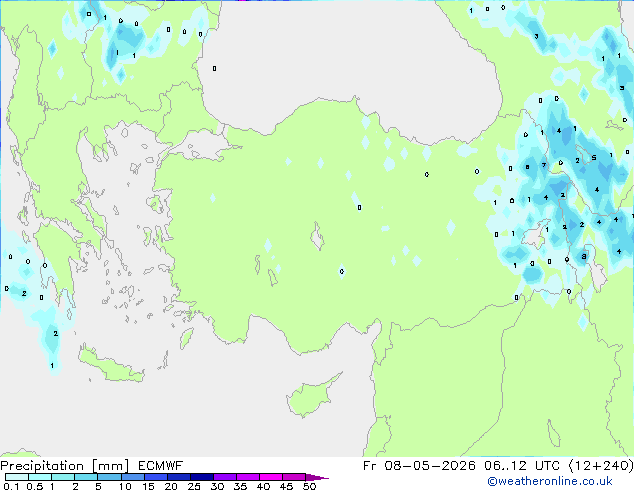Select the 35–40 mm legend swatch
Viewport: 634px width, 490px height.
pyautogui.click(x=247, y=477)
